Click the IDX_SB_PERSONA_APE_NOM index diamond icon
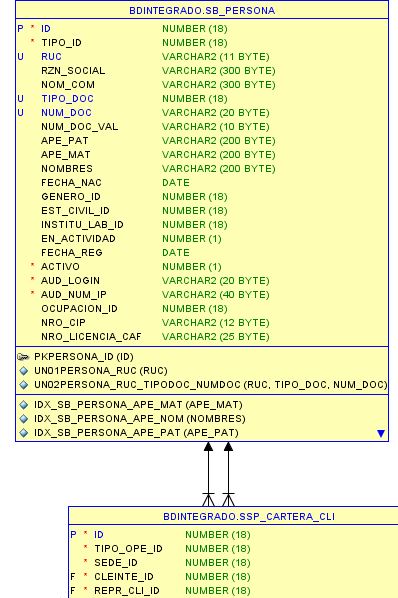Image resolution: width=398 pixels, height=598 pixels. (24, 419)
